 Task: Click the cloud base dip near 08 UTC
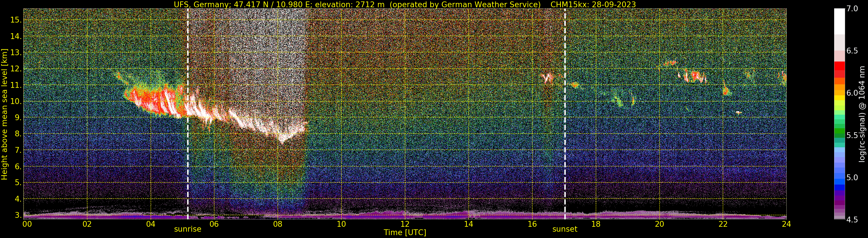point(282,139)
